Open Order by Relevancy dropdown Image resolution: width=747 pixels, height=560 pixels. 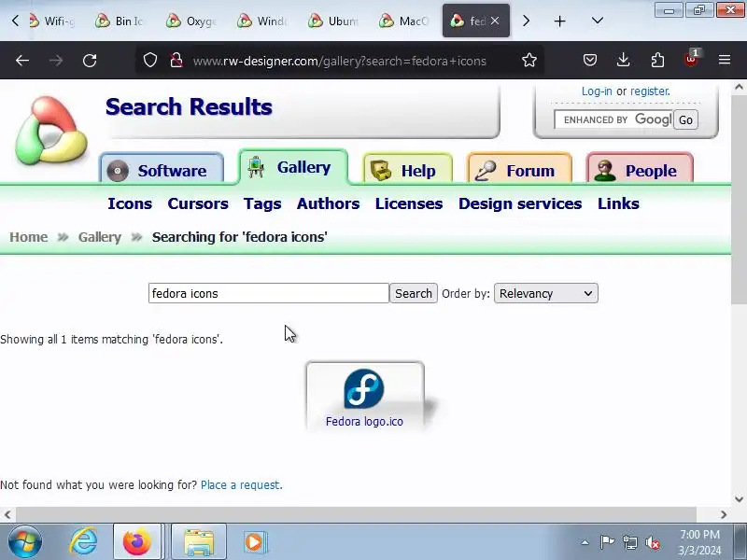click(x=546, y=293)
